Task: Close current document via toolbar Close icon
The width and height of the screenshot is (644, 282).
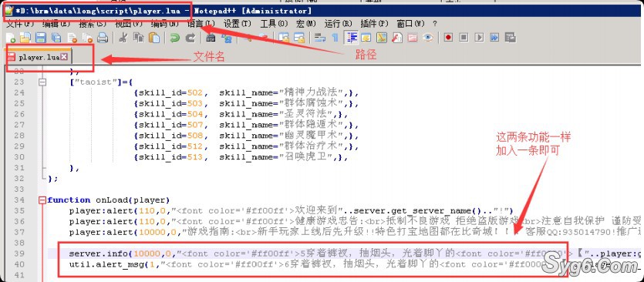Action: pyautogui.click(x=72, y=38)
